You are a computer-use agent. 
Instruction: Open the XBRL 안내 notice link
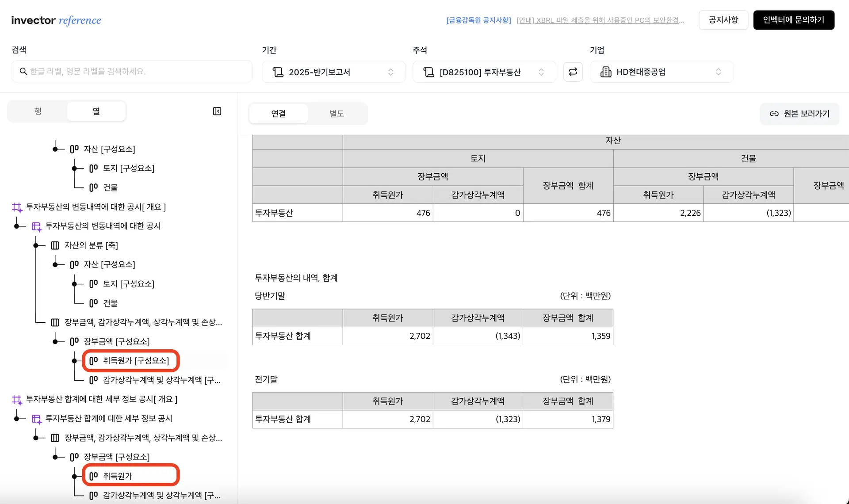click(x=600, y=20)
